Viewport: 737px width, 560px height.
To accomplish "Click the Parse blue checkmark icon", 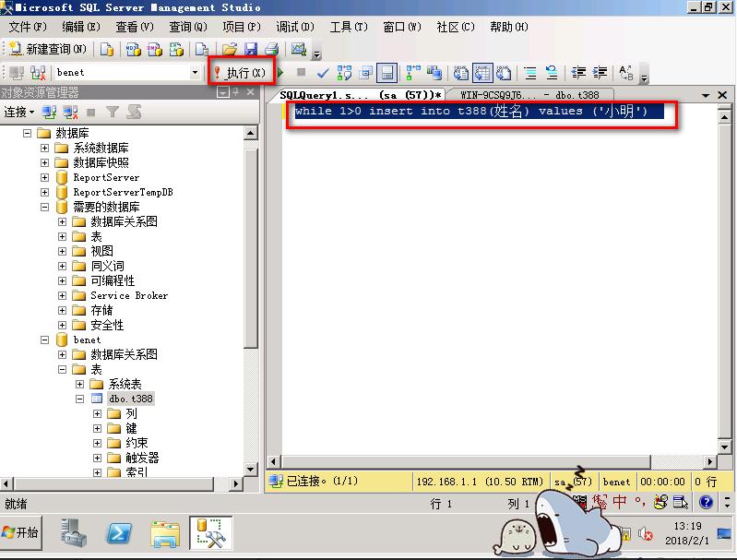I will [323, 73].
